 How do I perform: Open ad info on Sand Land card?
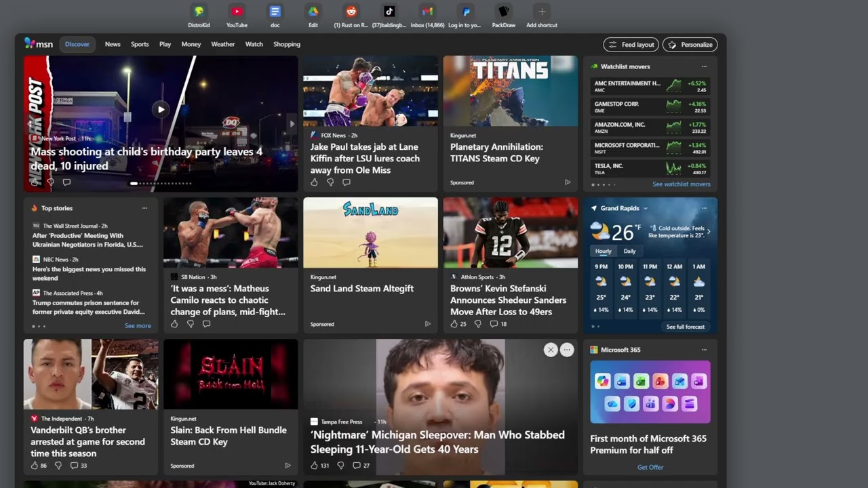(x=428, y=324)
